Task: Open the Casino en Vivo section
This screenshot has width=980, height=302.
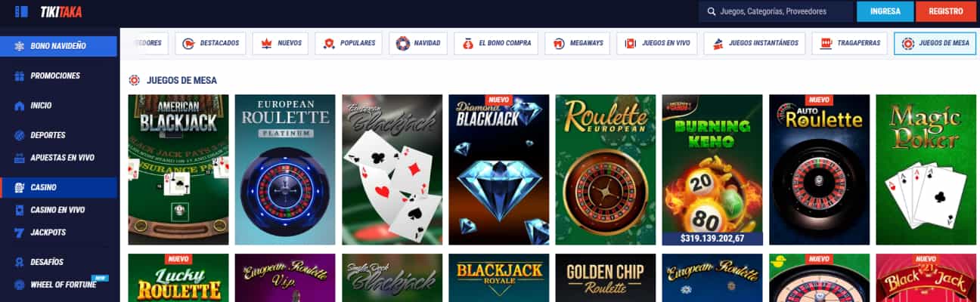Action: 58,210
